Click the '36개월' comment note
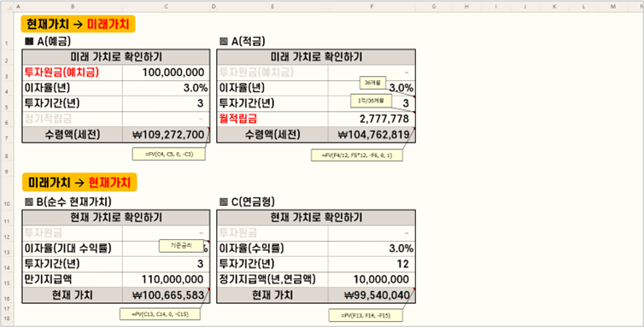The height and width of the screenshot is (327, 644). pyautogui.click(x=372, y=83)
